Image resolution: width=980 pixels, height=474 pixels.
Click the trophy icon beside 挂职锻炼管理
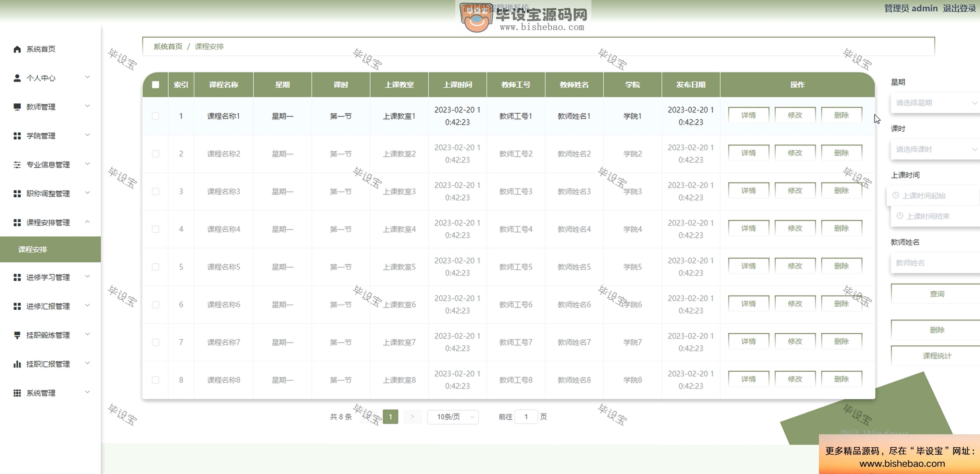tap(17, 335)
